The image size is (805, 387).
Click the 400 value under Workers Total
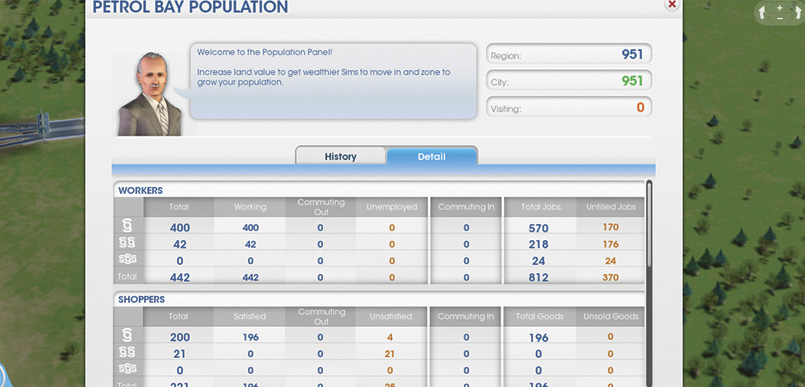(x=180, y=228)
